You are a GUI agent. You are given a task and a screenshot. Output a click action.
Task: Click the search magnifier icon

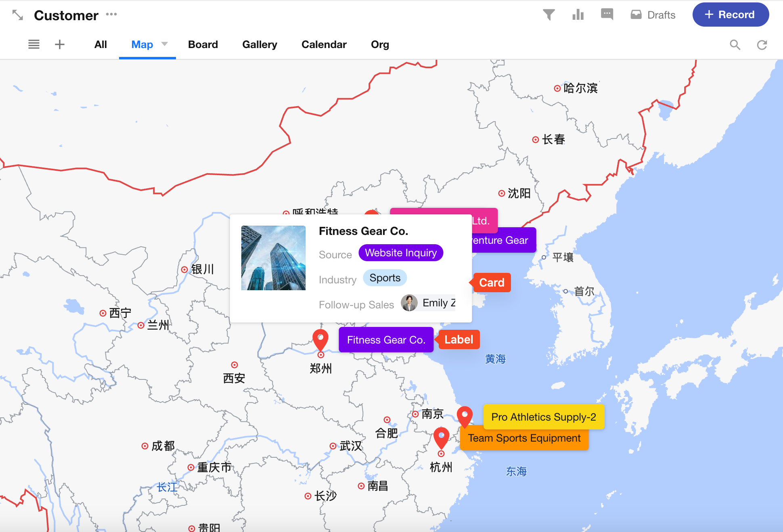pyautogui.click(x=735, y=45)
